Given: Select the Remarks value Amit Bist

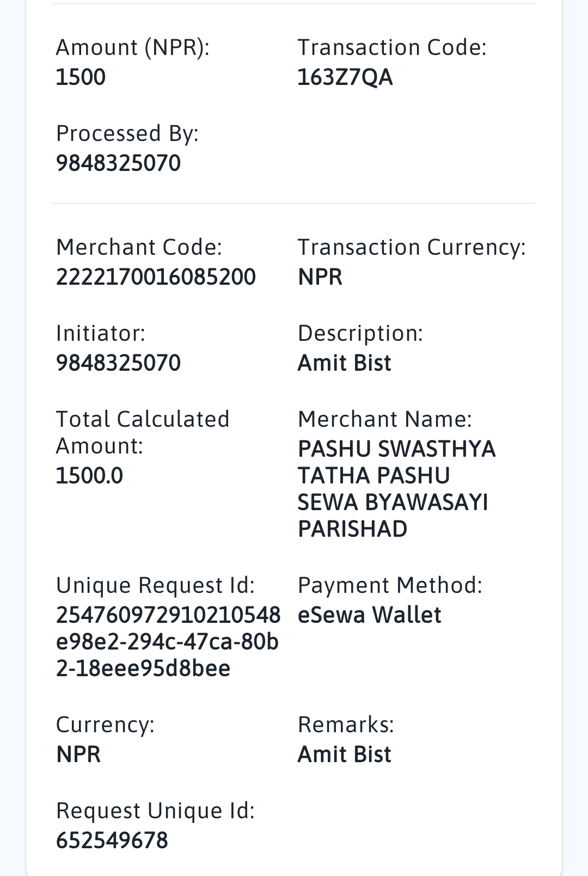Looking at the screenshot, I should pyautogui.click(x=344, y=755).
